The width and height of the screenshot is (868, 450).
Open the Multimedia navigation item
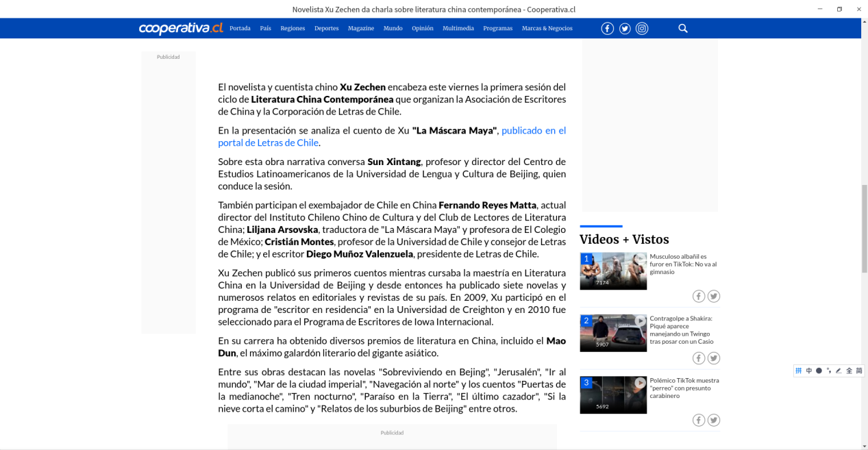click(458, 28)
